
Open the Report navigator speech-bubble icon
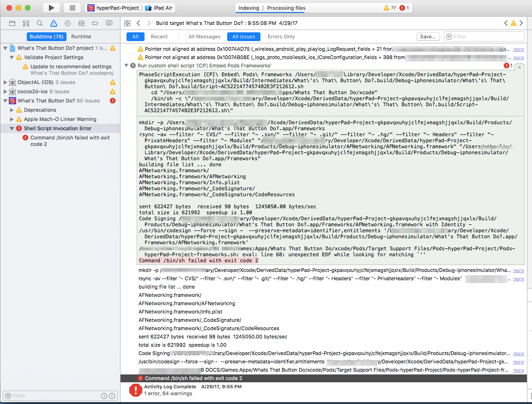[x=109, y=23]
